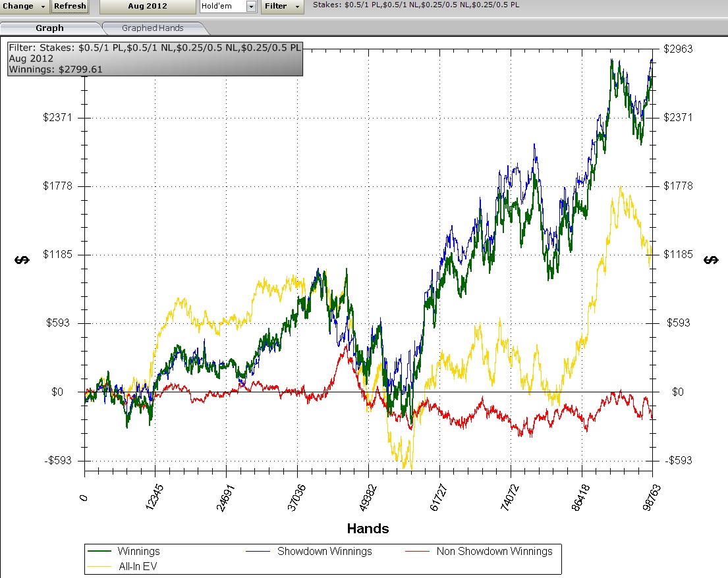Switch to the Graph tab

click(x=50, y=28)
